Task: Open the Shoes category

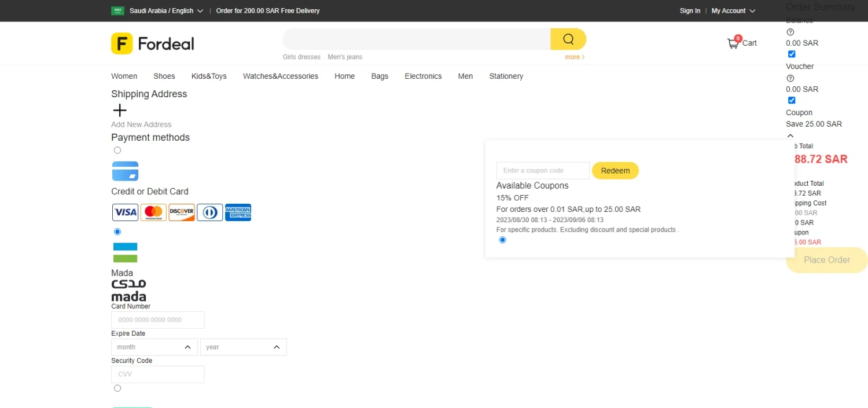Action: tap(164, 76)
